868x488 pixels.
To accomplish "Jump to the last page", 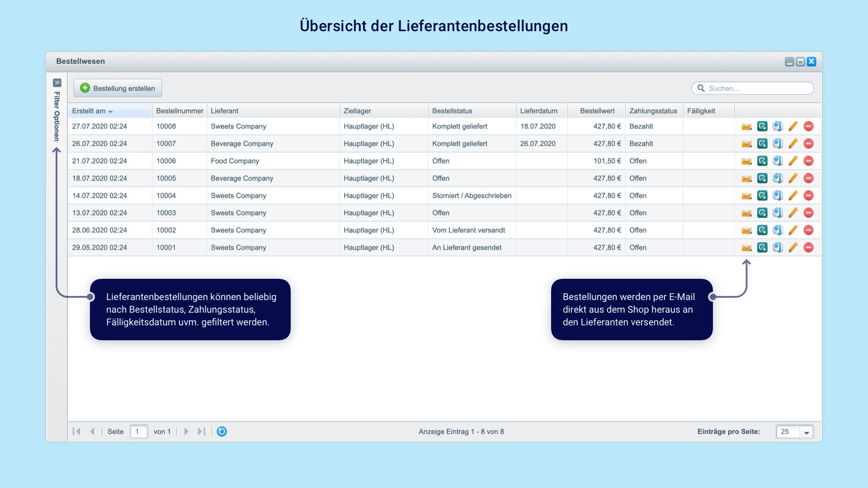I will (202, 432).
